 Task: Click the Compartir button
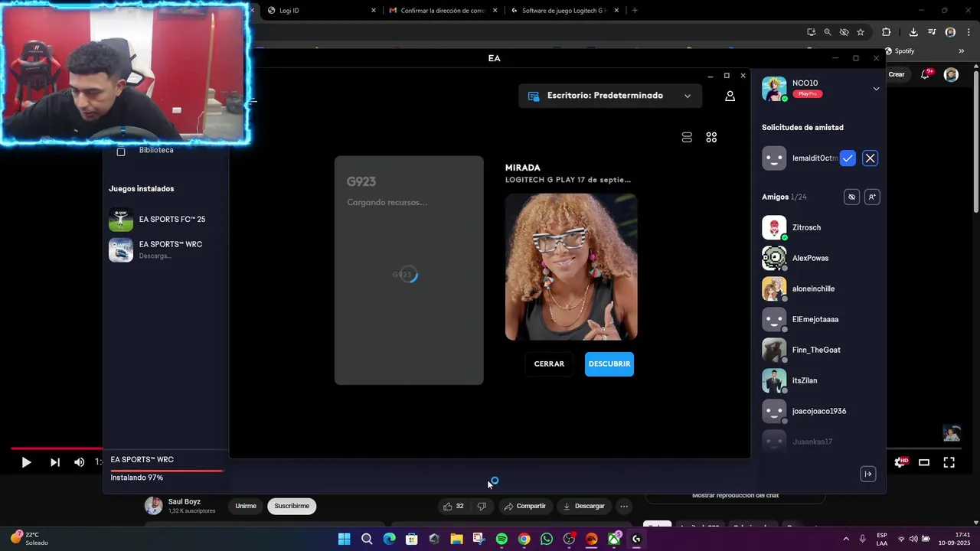[x=524, y=506]
